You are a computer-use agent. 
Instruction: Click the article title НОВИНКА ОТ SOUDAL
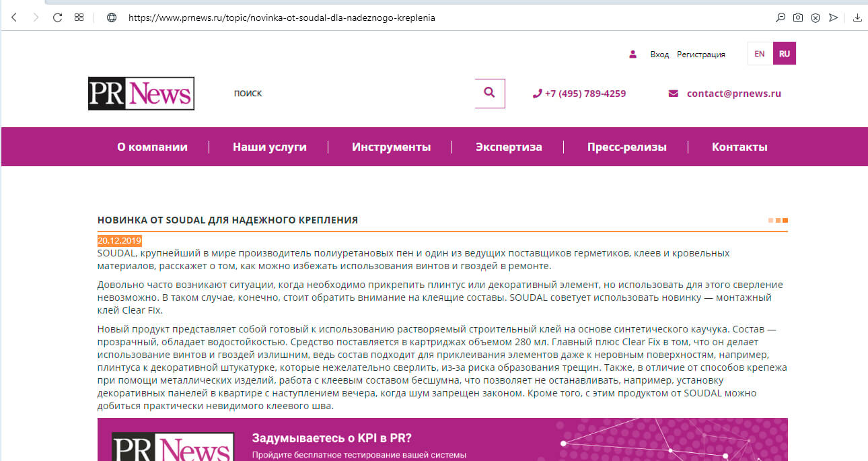click(x=227, y=220)
